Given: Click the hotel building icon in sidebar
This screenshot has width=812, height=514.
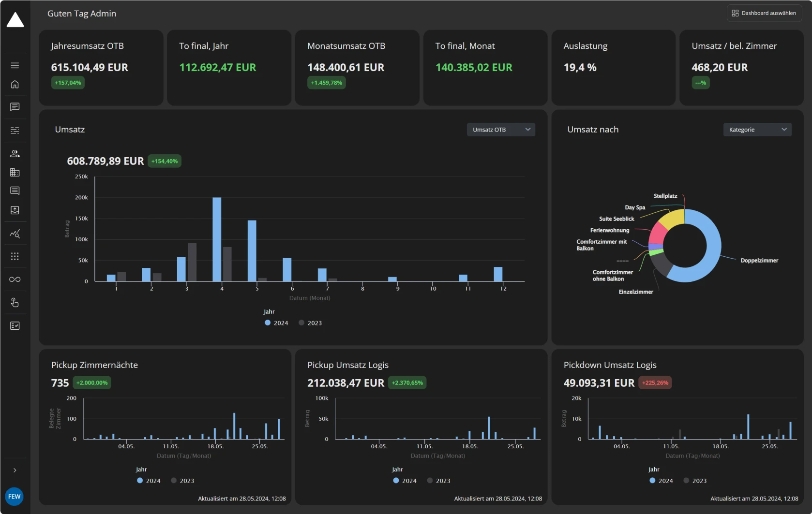Looking at the screenshot, I should pos(15,172).
